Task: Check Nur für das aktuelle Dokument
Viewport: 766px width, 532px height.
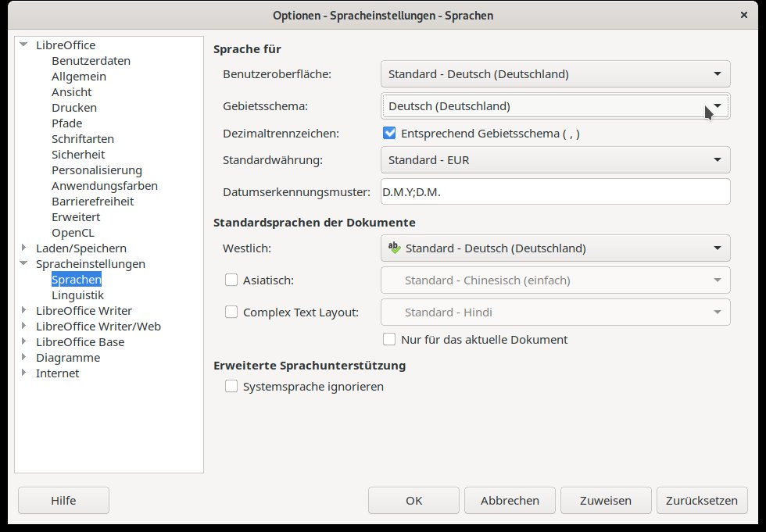Action: (388, 339)
